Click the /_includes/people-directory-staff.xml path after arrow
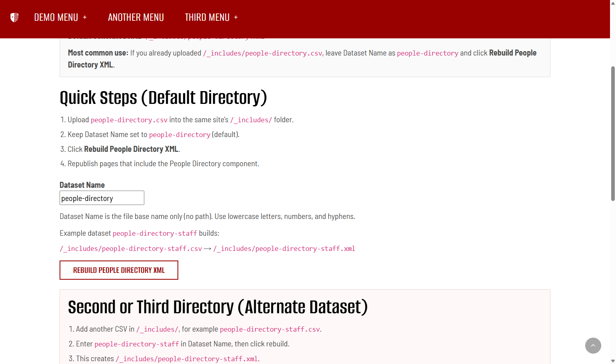Screen dimensions: 616x364 284,249
